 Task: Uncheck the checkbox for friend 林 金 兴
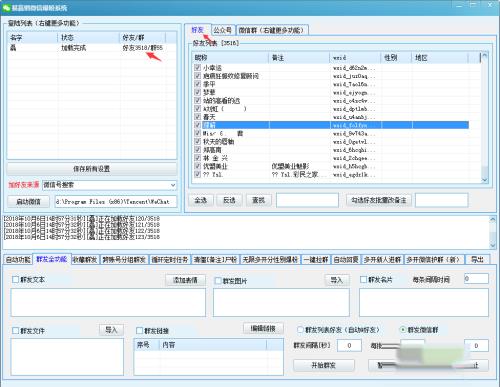(x=197, y=158)
